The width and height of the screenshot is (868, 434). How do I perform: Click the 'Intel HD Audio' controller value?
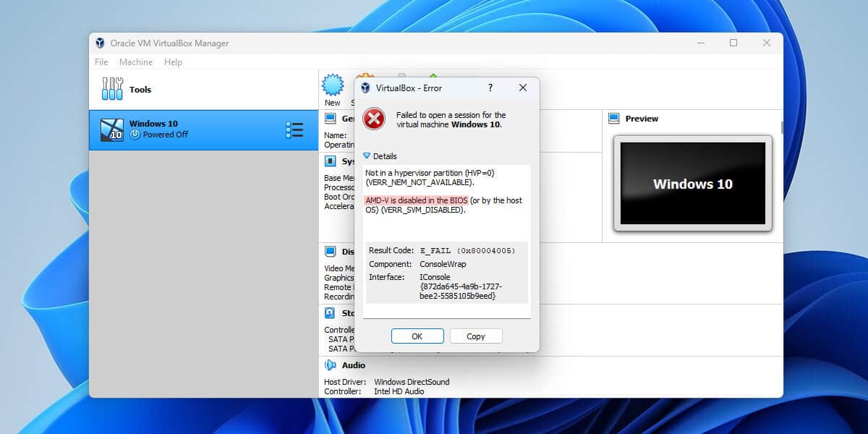click(x=399, y=391)
